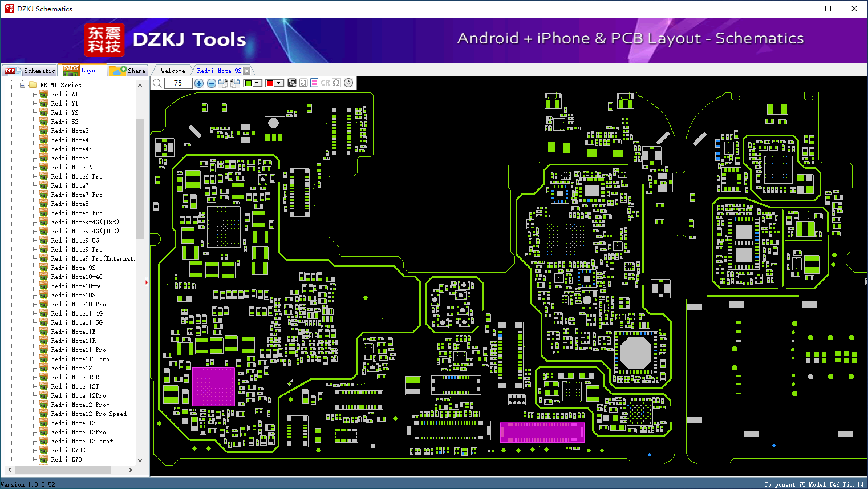Open Redmi Note6 Pro layout
Screen dimensions: 868x489
click(76, 176)
